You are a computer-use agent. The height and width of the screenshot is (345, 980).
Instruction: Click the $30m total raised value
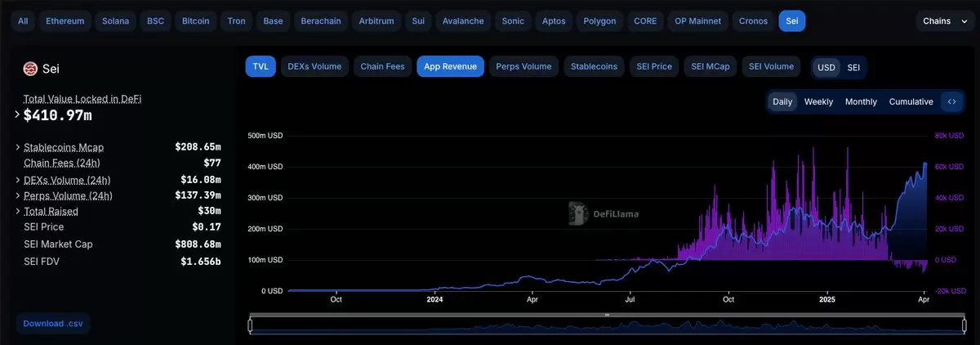click(209, 211)
